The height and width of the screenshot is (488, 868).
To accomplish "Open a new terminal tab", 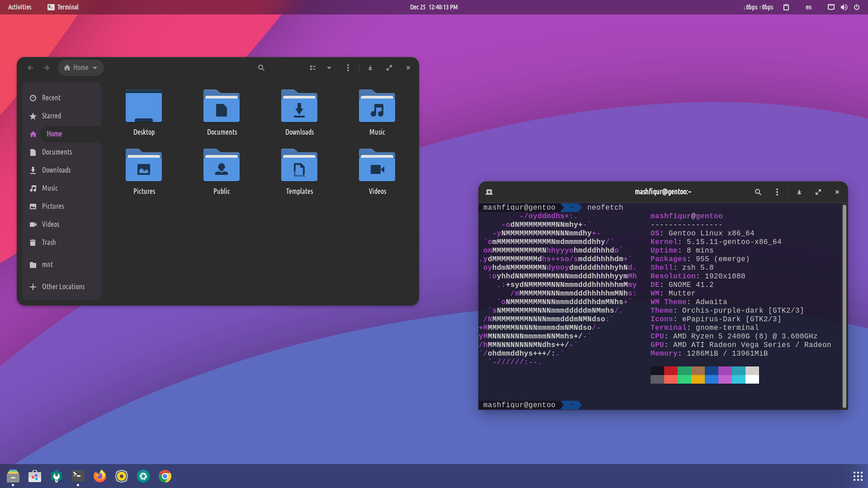I will coord(489,192).
